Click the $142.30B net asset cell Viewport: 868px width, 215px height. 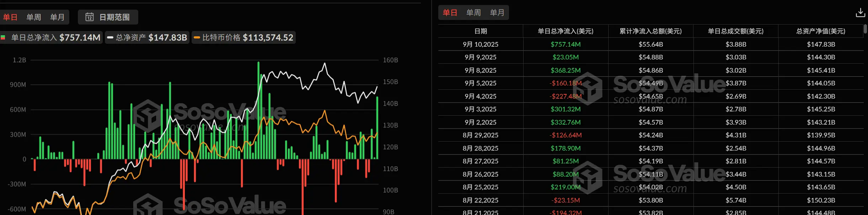click(821, 96)
